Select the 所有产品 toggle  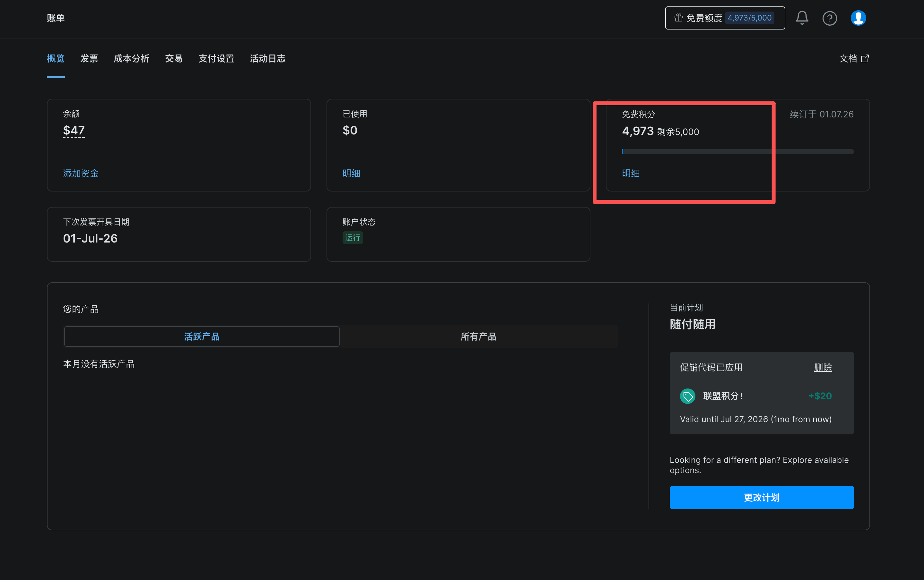click(478, 337)
